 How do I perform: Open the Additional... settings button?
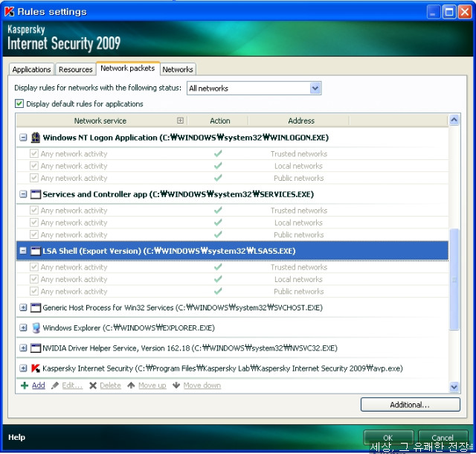[x=410, y=405]
